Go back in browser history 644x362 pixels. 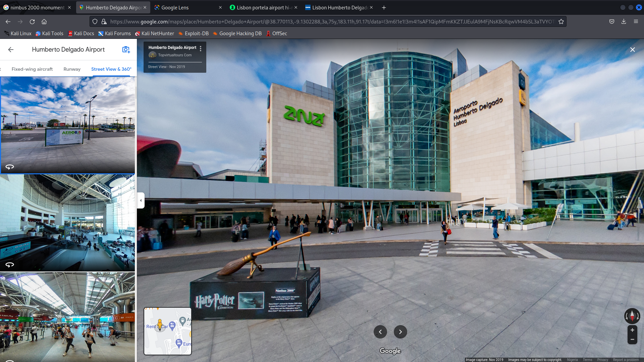click(8, 21)
